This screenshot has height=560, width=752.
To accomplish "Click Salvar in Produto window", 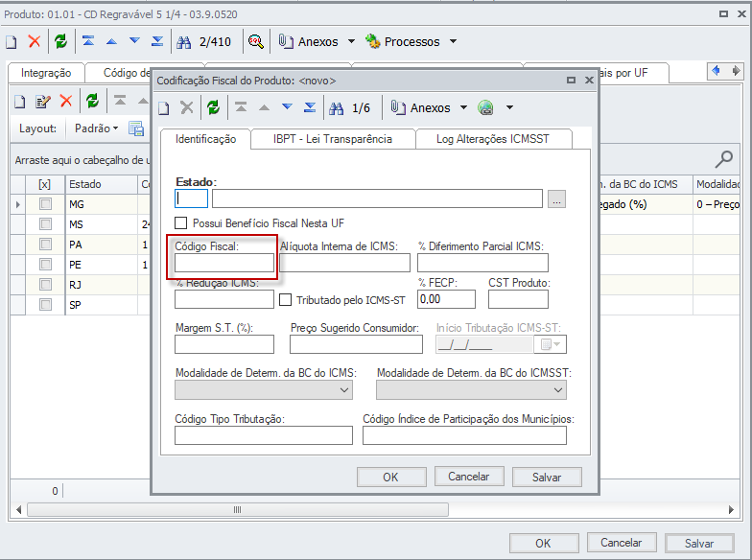I will (699, 543).
